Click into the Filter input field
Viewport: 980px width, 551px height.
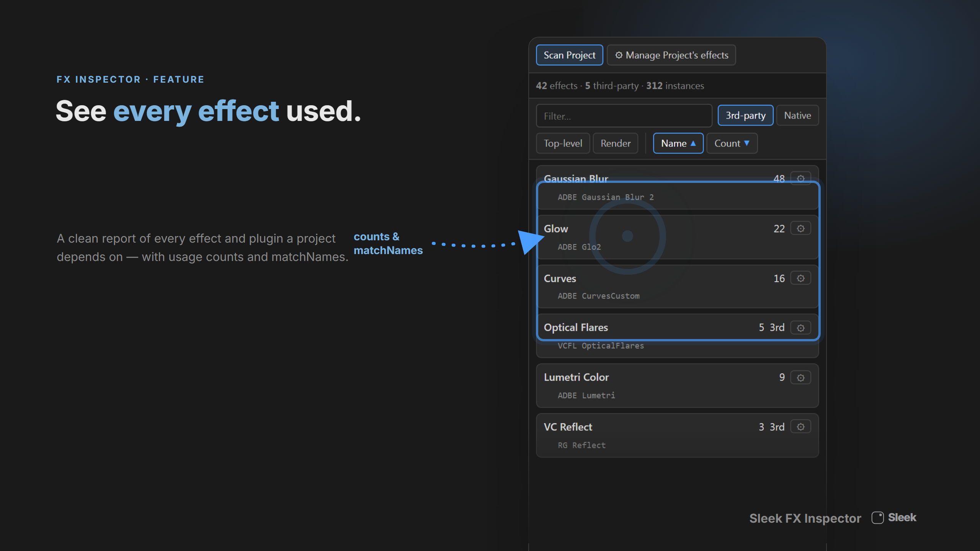point(624,116)
